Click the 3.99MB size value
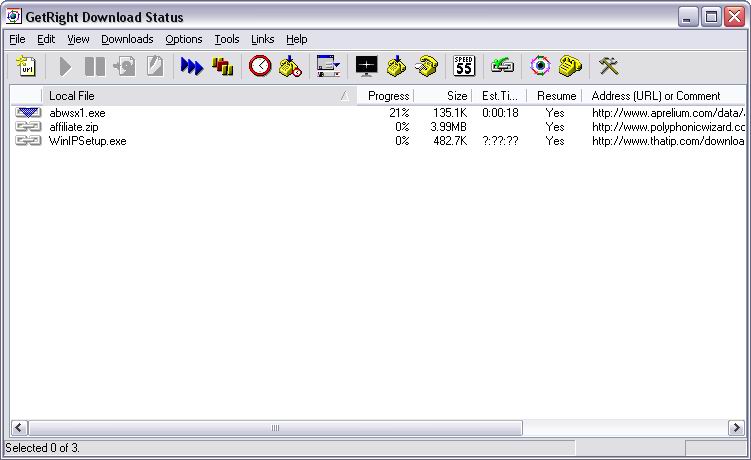Screen dimensions: 751x460 [448, 127]
